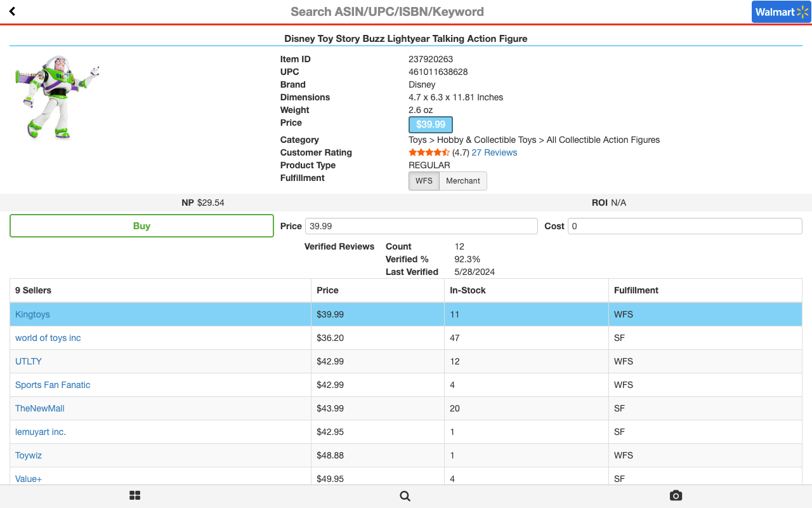Switch fulfillment to Merchant
812x508 pixels.
[463, 181]
